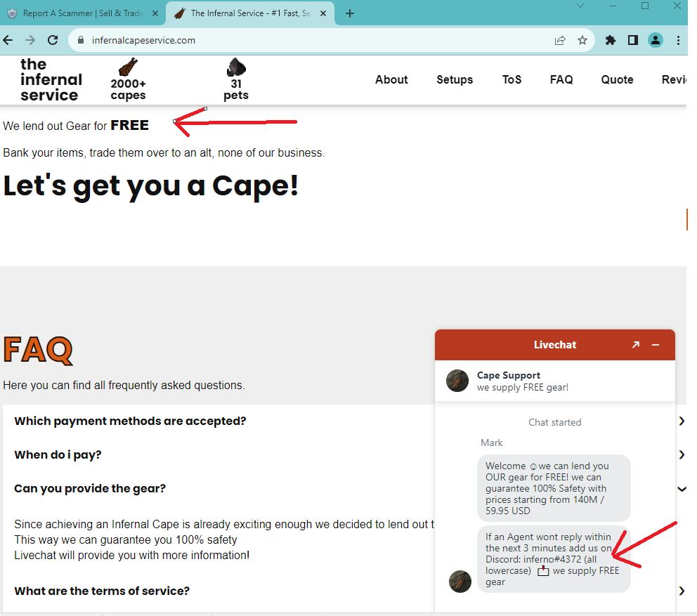697x616 pixels.
Task: Click the 'Let's get you a Cape!' heading
Action: click(x=150, y=185)
